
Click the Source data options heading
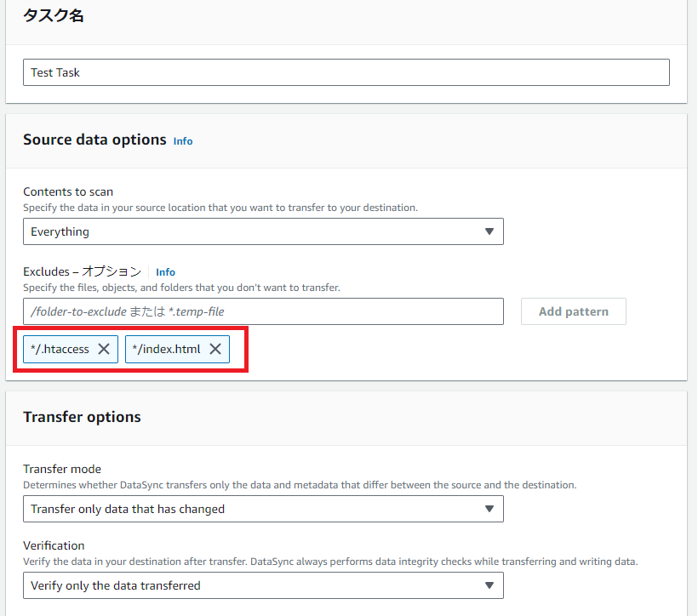pyautogui.click(x=94, y=140)
